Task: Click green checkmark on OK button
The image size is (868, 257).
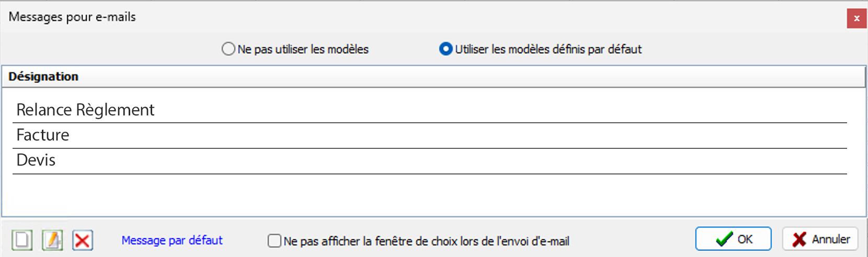Action: (x=724, y=239)
